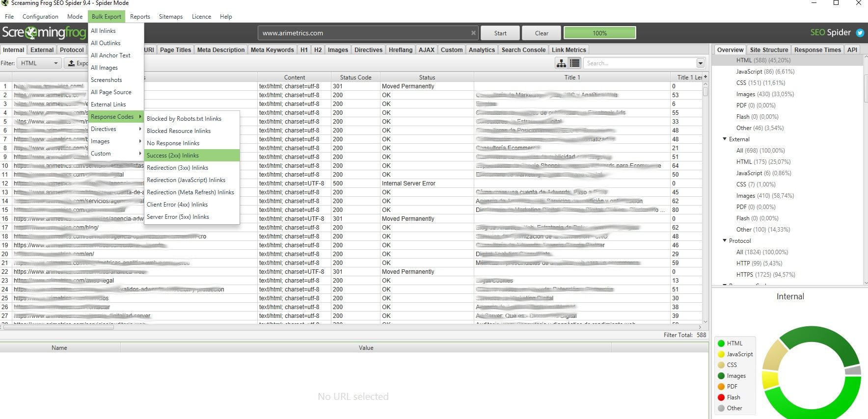The height and width of the screenshot is (419, 868).
Task: Click Flash red legend swatch
Action: pos(721,397)
